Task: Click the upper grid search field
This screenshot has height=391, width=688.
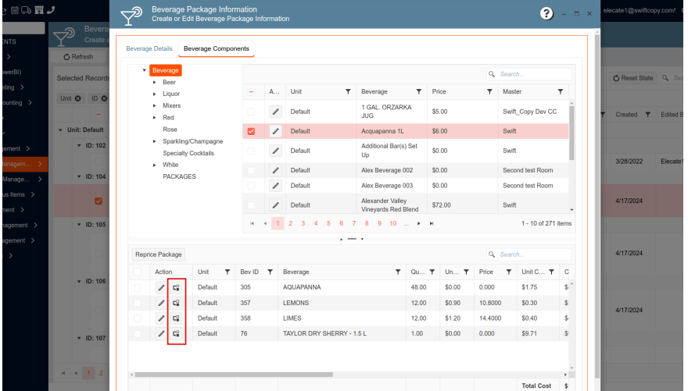Action: 529,74
